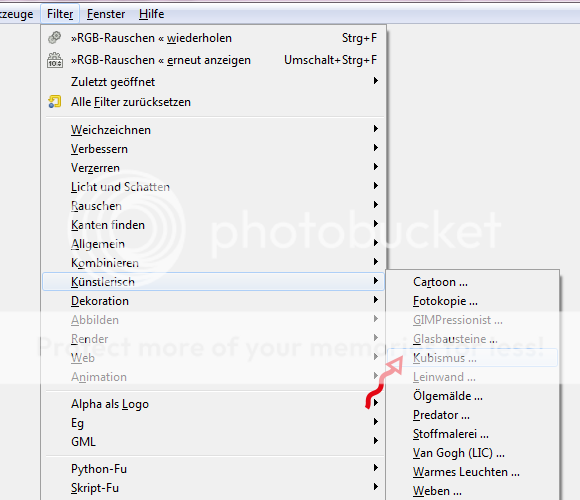Open the Fenster menu
Screen dimensions: 580x500
coord(106,14)
